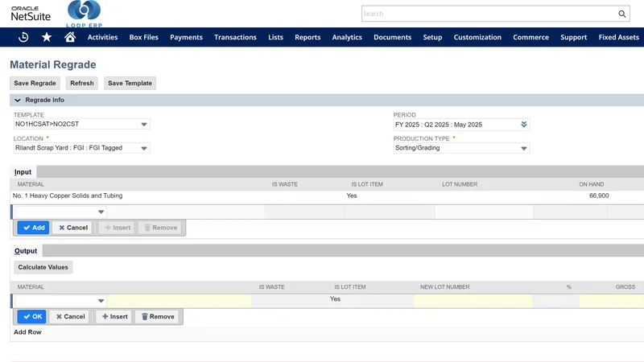This screenshot has width=644, height=362.
Task: Click Insert in the Output section
Action: [114, 316]
